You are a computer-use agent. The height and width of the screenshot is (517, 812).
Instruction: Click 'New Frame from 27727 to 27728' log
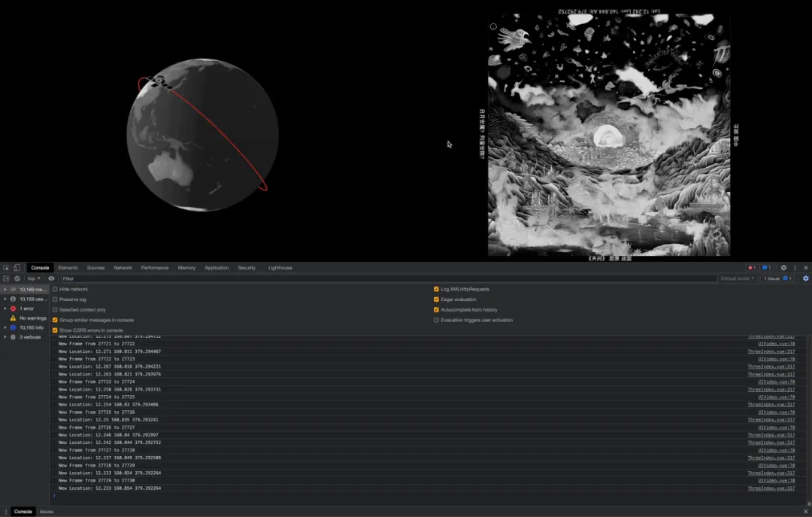(x=96, y=450)
